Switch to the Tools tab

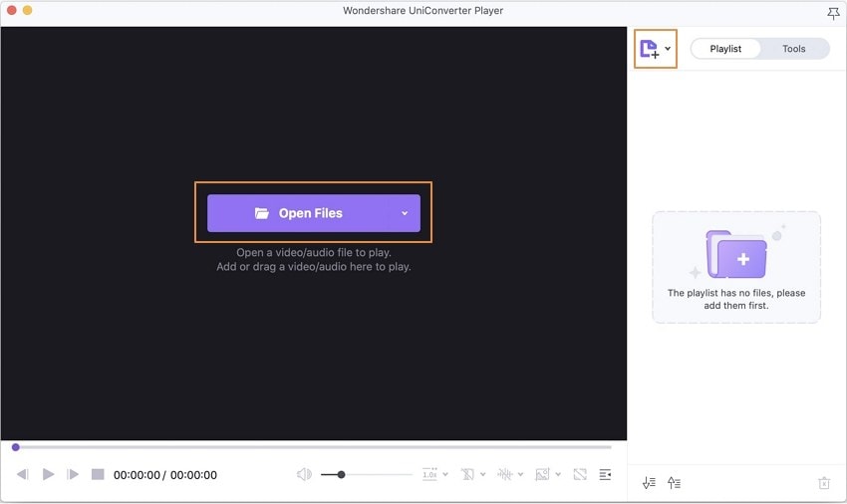point(793,49)
